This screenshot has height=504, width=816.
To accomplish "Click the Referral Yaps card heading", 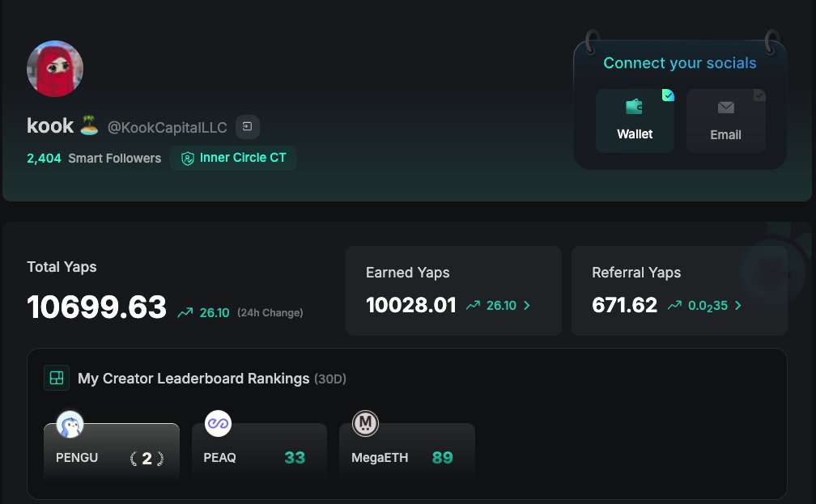I will (636, 273).
